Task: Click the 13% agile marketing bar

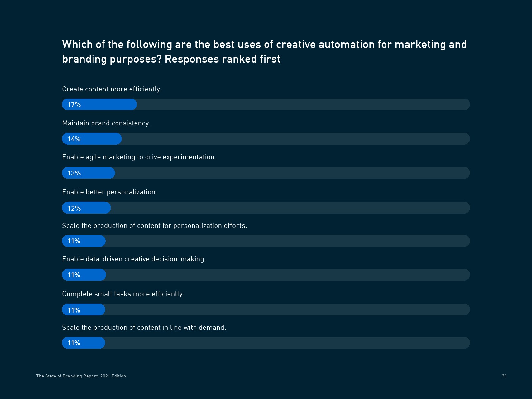Action: click(x=89, y=173)
